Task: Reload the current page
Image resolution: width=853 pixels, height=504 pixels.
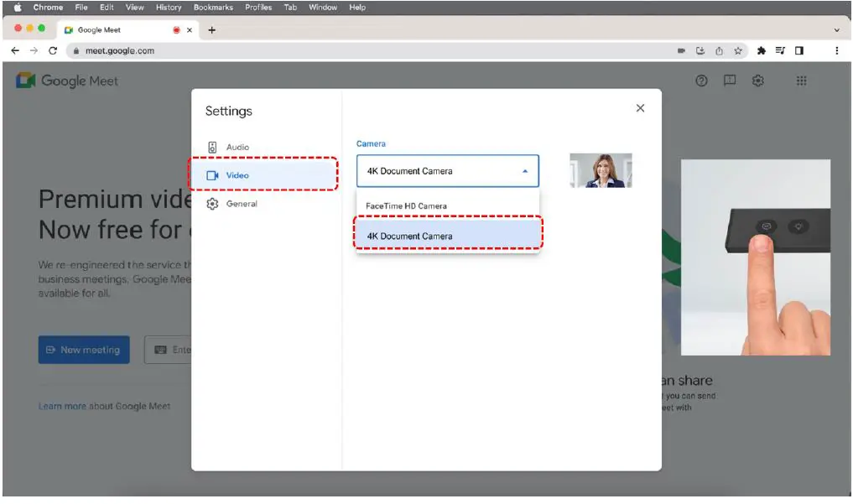Action: pyautogui.click(x=53, y=50)
